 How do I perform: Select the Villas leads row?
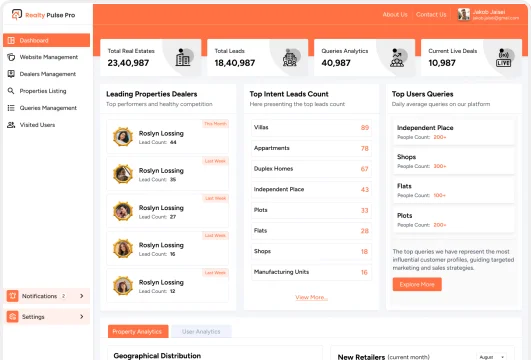pyautogui.click(x=311, y=128)
